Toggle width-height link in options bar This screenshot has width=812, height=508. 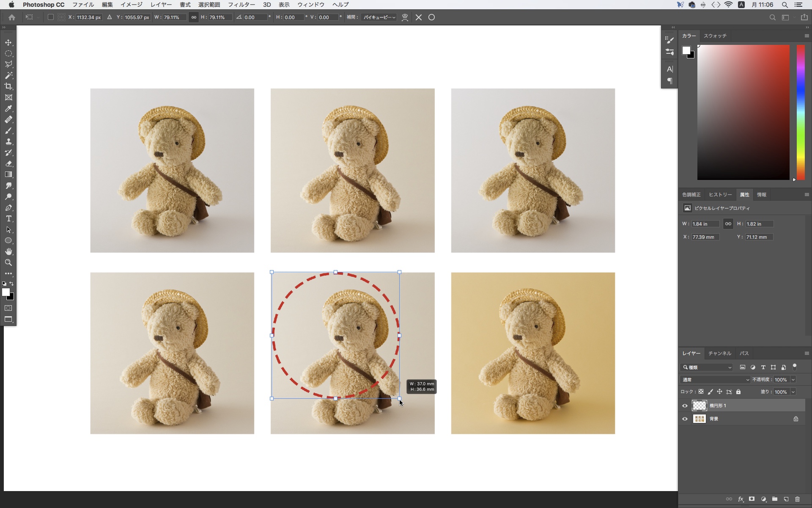194,17
